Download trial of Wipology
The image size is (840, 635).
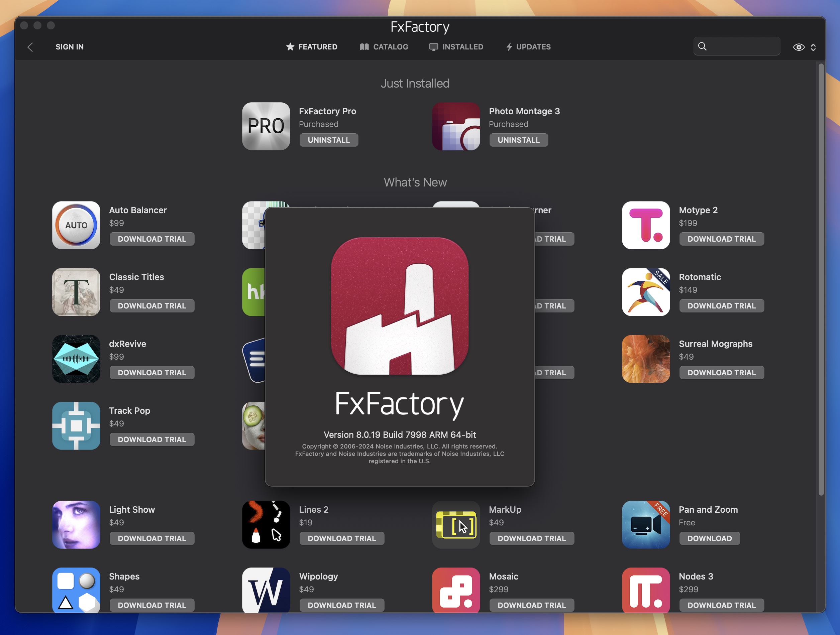click(x=342, y=605)
